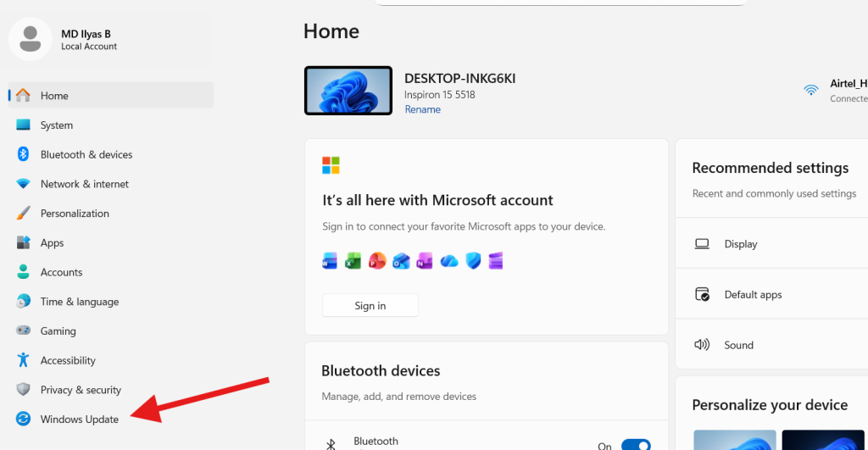This screenshot has height=450, width=868.
Task: Click the Privacy & security shield icon
Action: (x=23, y=389)
